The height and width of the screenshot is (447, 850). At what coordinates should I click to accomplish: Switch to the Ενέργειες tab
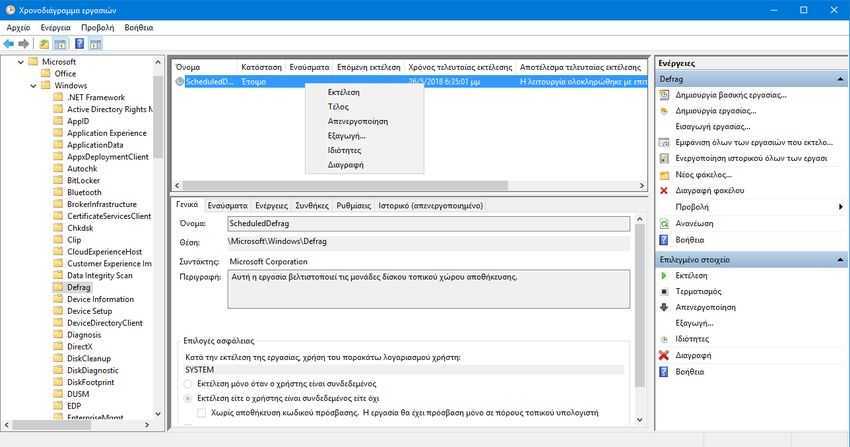(272, 205)
